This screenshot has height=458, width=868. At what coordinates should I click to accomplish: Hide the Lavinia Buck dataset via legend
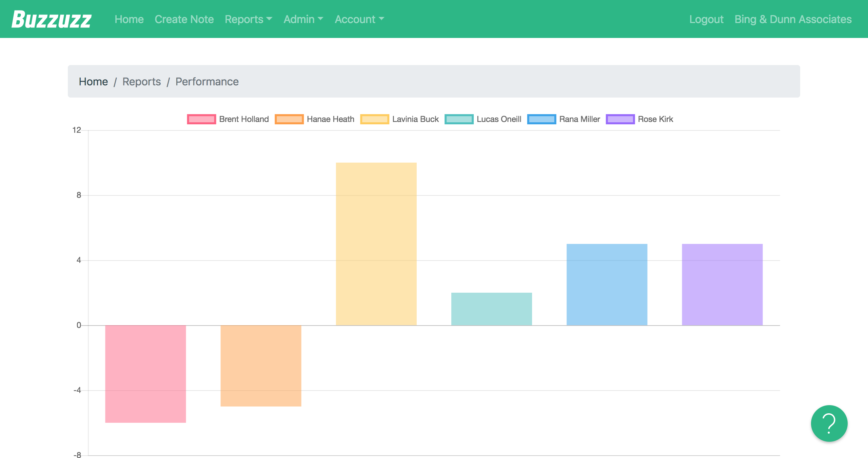[399, 119]
